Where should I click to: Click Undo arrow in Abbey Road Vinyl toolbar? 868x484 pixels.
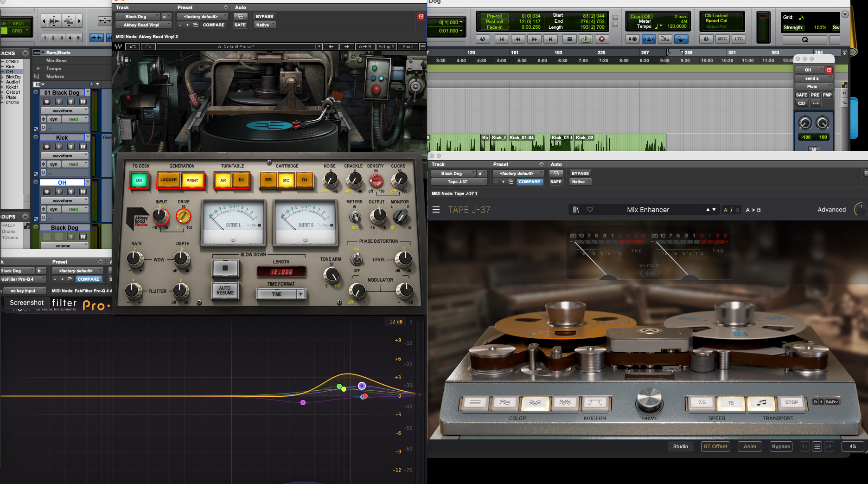[133, 46]
